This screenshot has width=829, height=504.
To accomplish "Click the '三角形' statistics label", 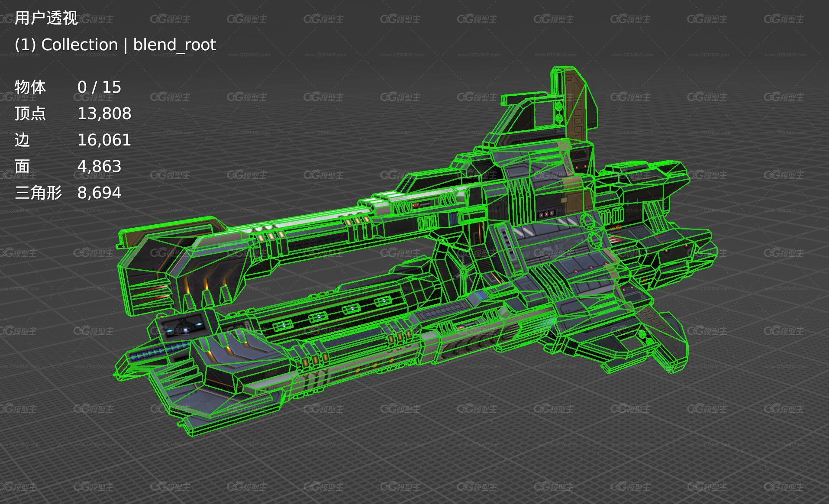I will 38,193.
